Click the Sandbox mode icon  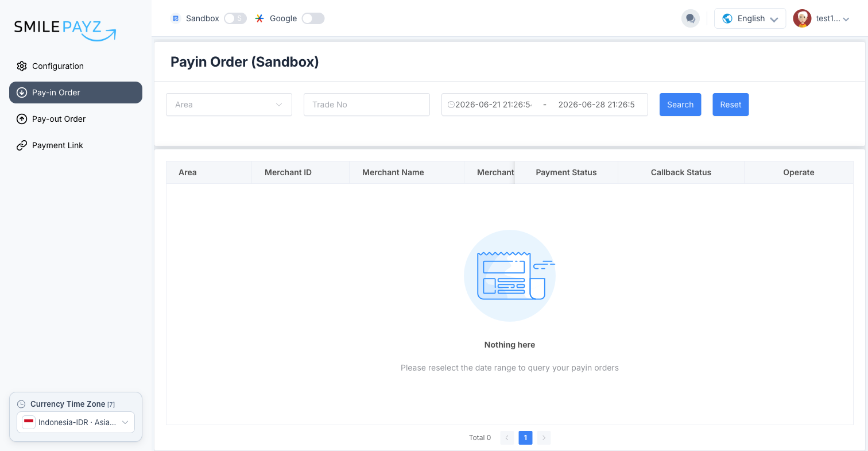[x=176, y=18]
